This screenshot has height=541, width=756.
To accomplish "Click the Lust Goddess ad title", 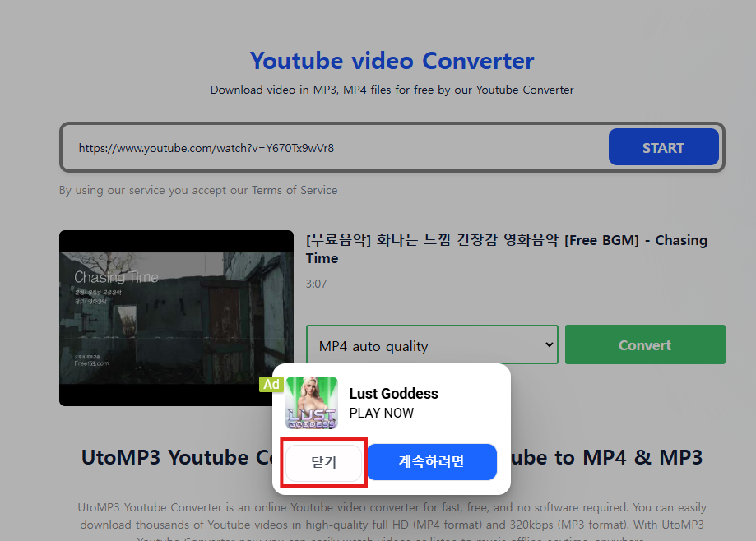I will (394, 394).
